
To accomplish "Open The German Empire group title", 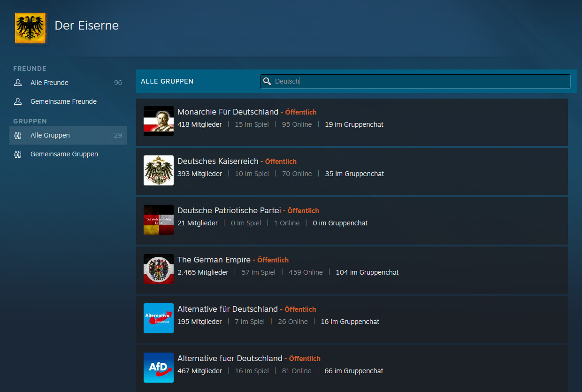I will (x=214, y=260).
